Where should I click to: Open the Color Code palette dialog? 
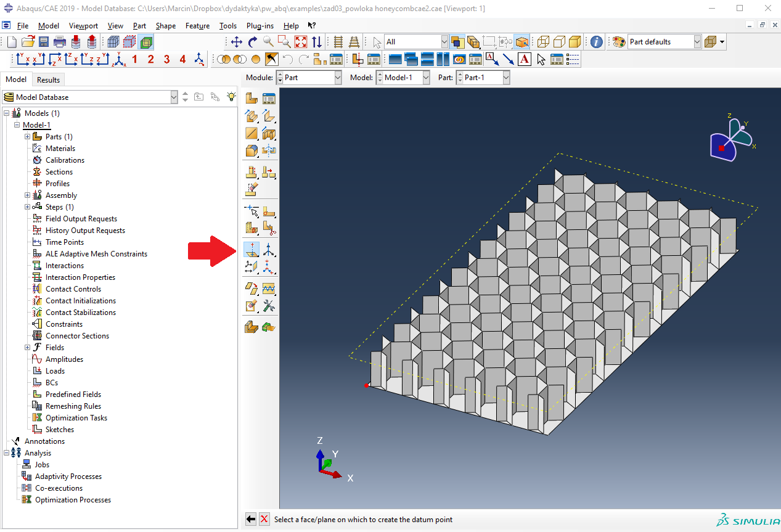(x=618, y=42)
